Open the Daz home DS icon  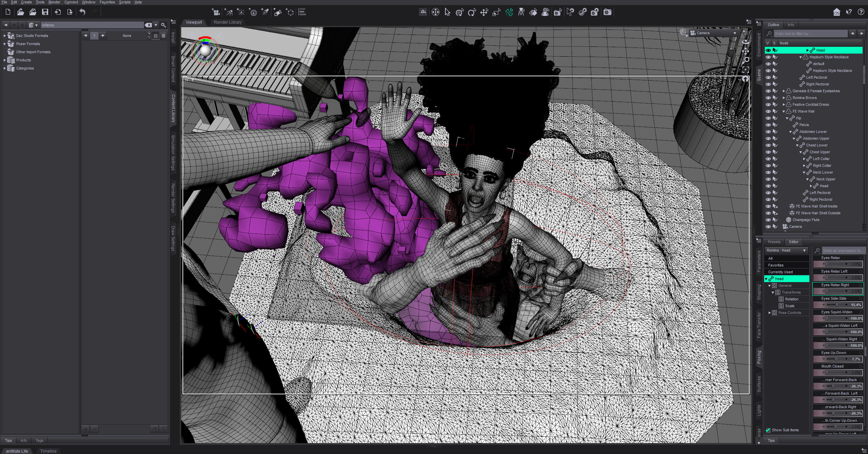click(x=836, y=12)
